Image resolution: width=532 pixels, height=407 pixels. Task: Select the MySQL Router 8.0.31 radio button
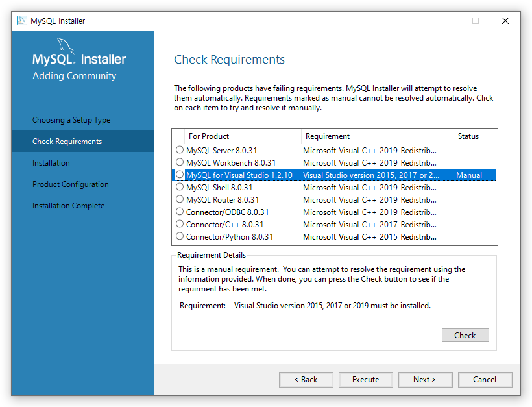(x=180, y=199)
